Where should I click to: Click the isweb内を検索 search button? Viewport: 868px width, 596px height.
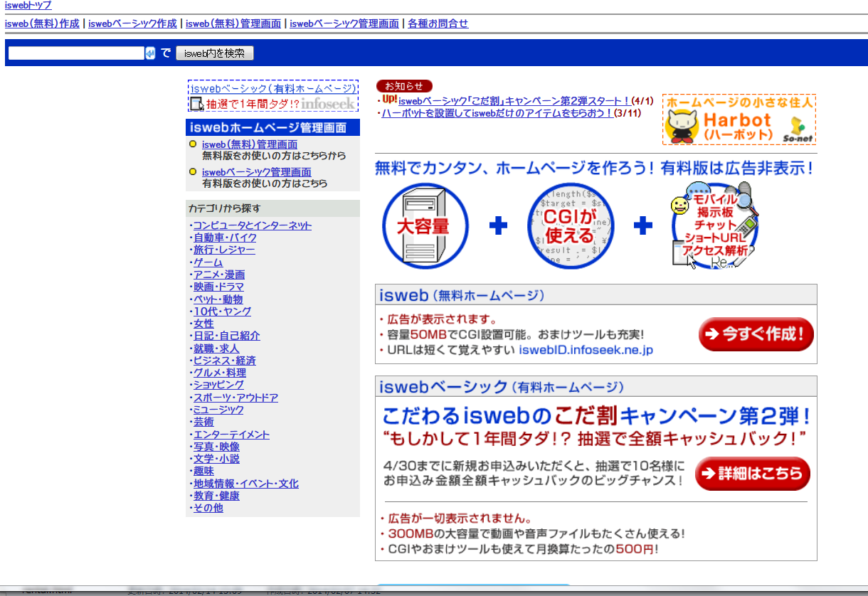click(x=214, y=53)
